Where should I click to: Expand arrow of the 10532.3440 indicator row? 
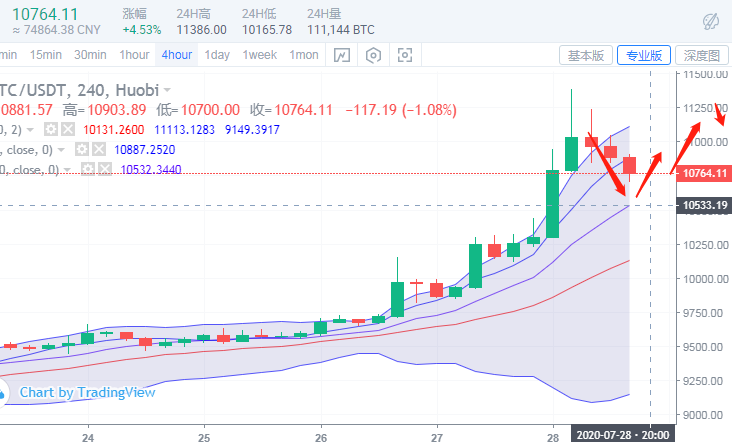coord(68,169)
